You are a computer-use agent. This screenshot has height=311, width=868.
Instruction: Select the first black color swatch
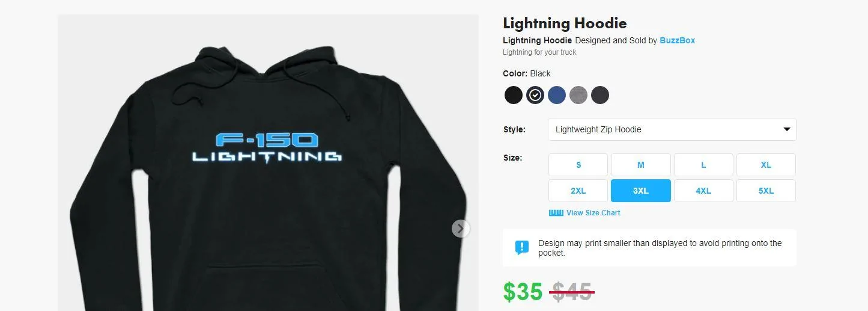pyautogui.click(x=514, y=95)
